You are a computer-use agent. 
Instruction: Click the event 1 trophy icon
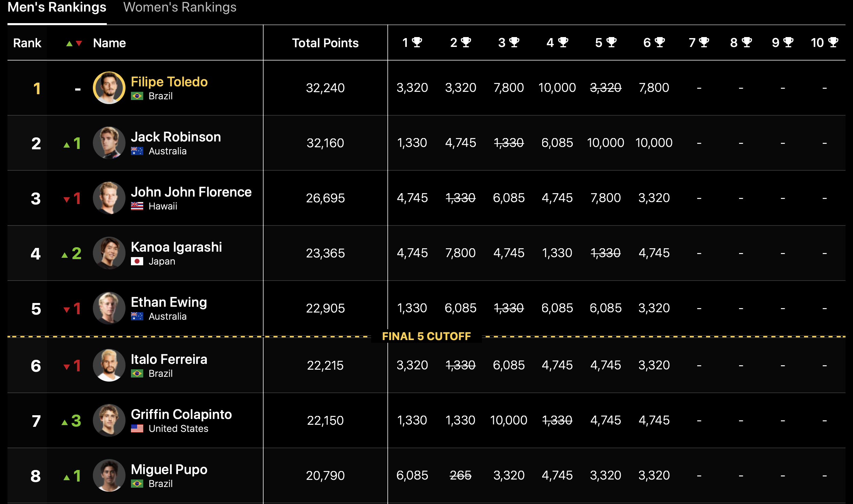417,43
